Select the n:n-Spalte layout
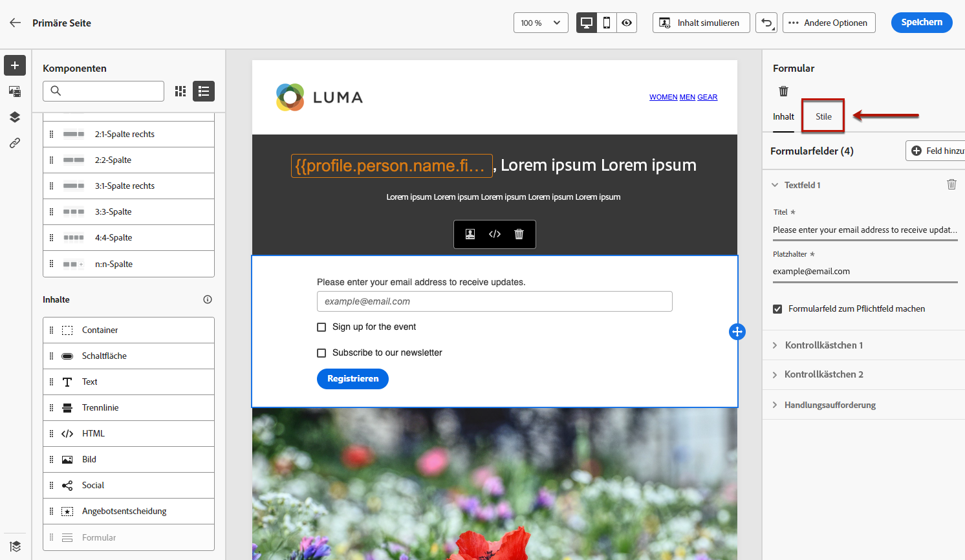 (129, 264)
